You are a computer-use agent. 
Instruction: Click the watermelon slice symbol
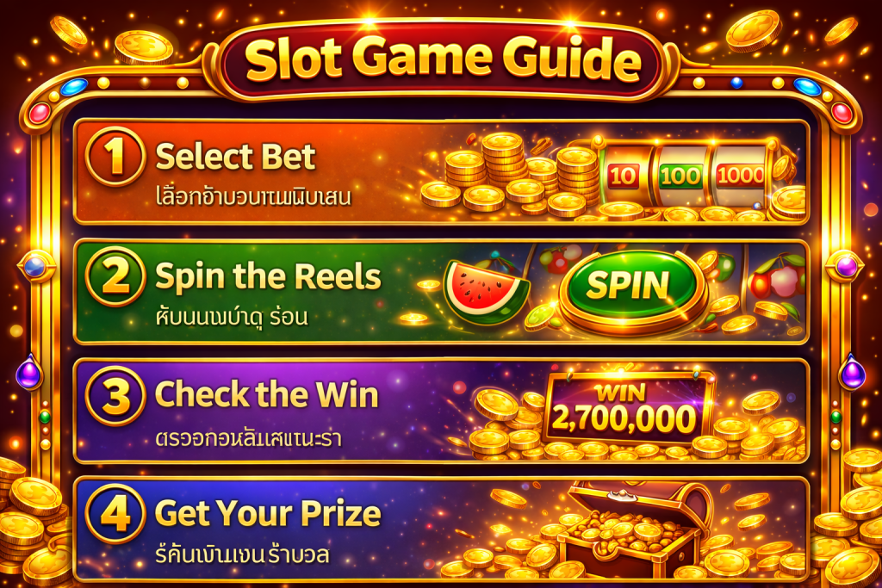click(x=486, y=292)
